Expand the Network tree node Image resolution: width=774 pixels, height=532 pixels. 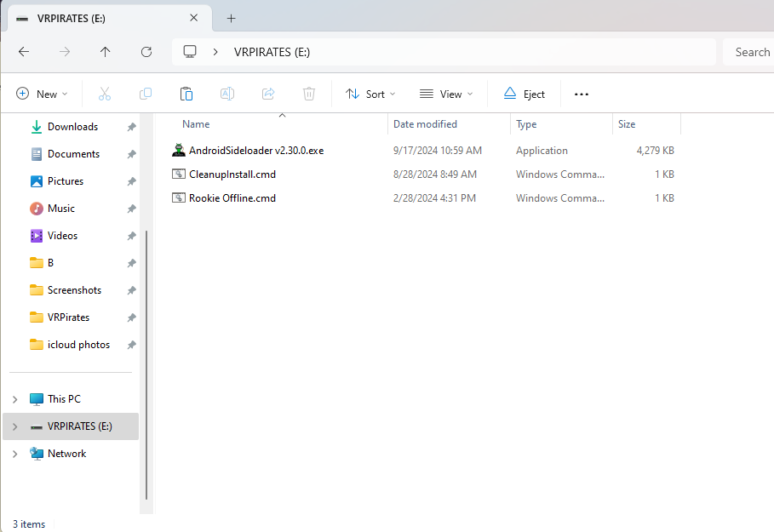click(x=14, y=454)
